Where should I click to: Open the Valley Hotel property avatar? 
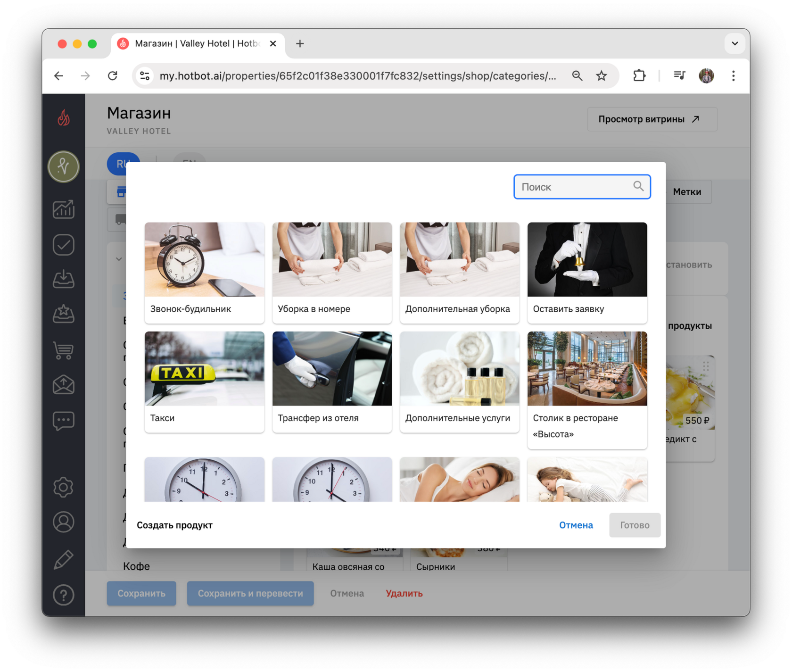click(x=64, y=166)
